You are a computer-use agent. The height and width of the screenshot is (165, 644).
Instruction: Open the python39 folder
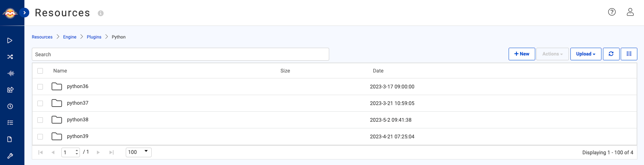click(78, 137)
